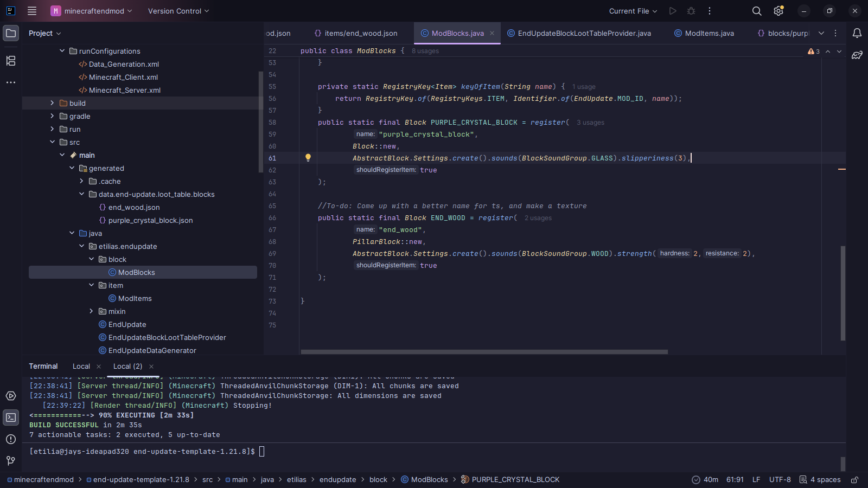
Task: Click the UTF-8 encoding indicator
Action: point(780,480)
